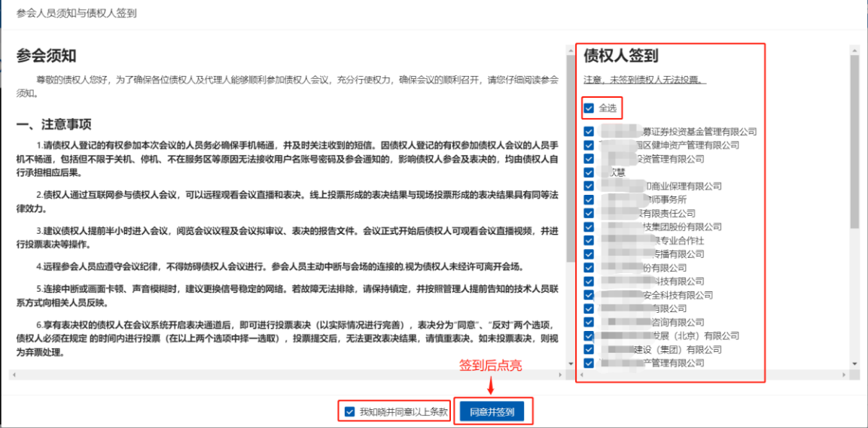Check the 我知晓并同意以上条款 agreement box

[349, 411]
